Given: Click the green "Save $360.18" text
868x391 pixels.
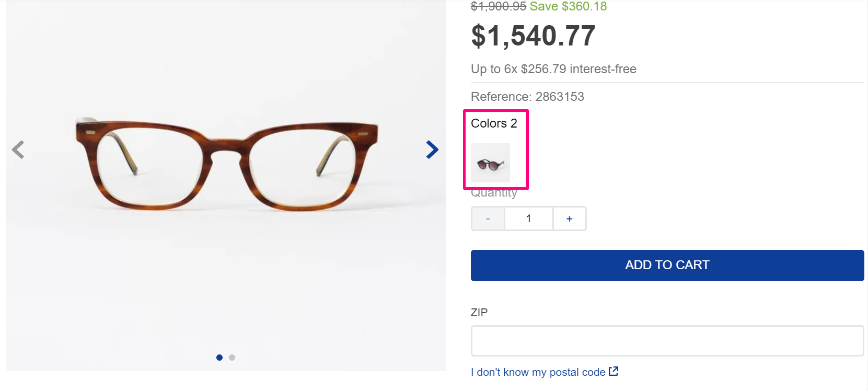Looking at the screenshot, I should (x=568, y=6).
